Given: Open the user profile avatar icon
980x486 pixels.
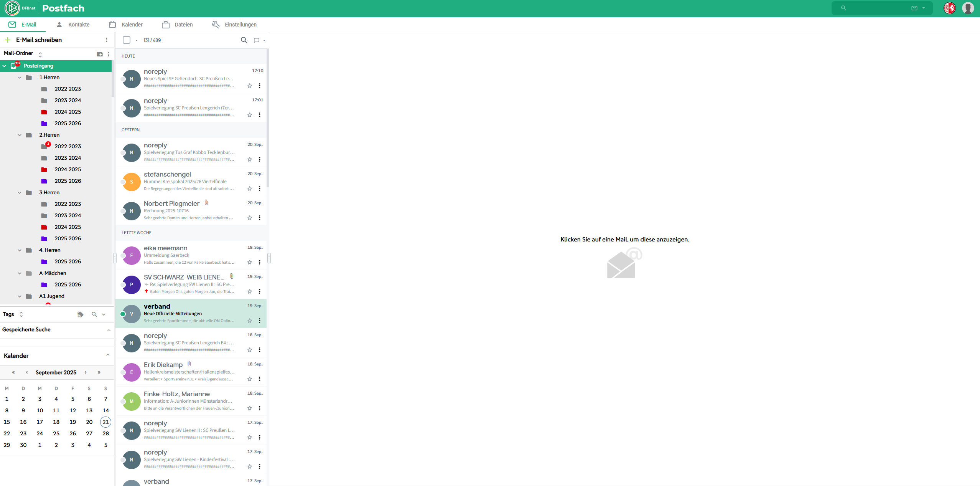Looking at the screenshot, I should pos(968,8).
